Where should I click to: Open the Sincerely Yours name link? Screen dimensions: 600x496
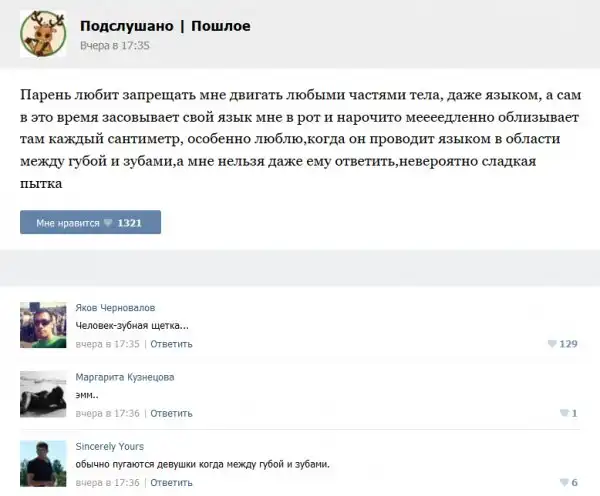tap(110, 446)
